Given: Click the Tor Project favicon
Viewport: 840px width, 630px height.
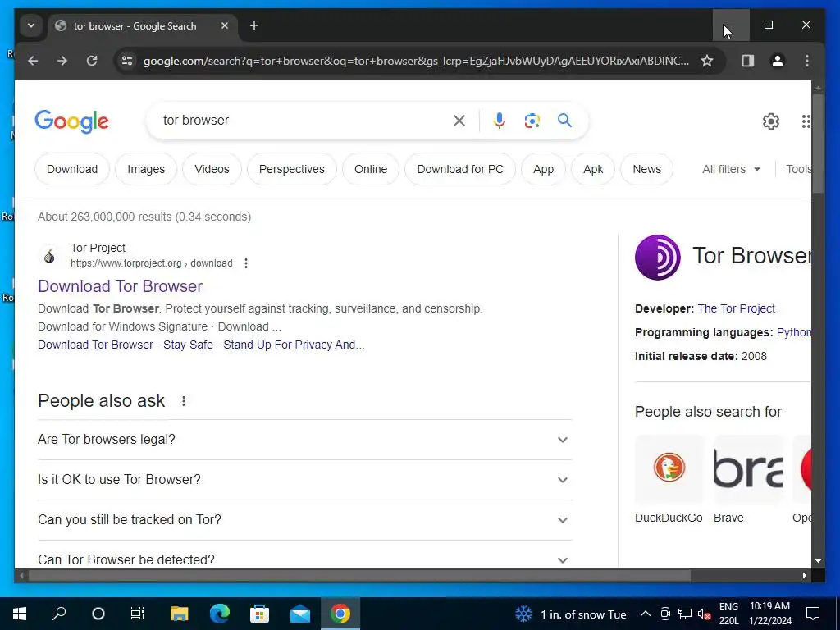Looking at the screenshot, I should click(x=49, y=256).
